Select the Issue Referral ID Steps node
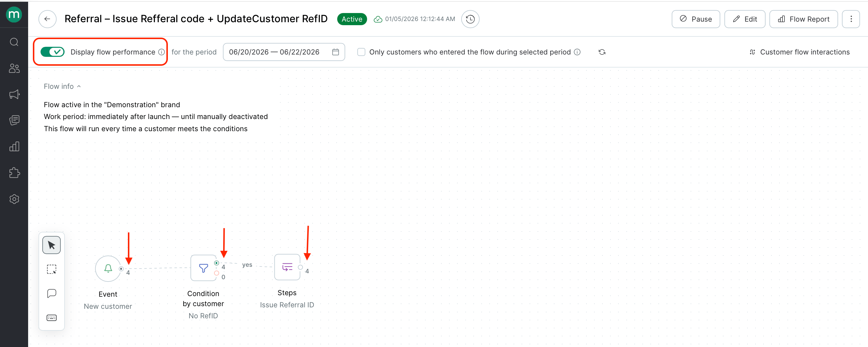This screenshot has height=347, width=868. (287, 267)
